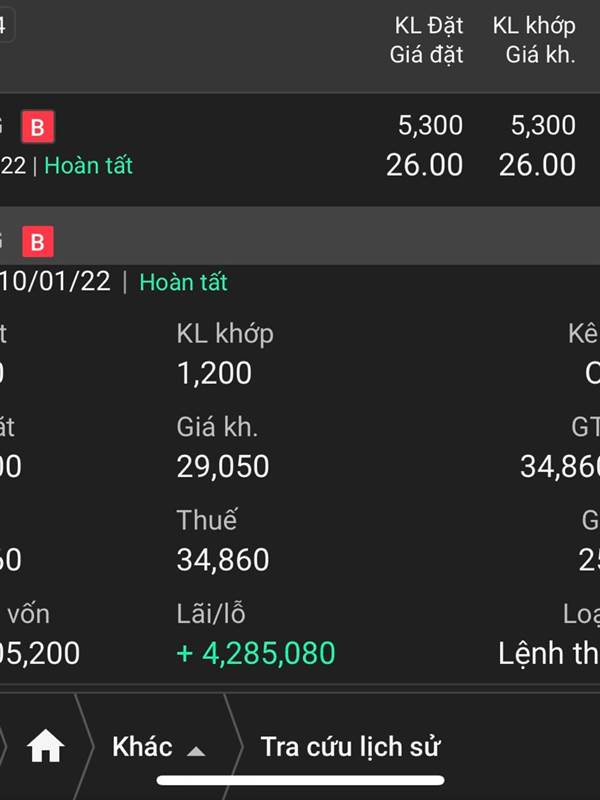Sort by KL khớp column header
600x800 pixels.
[534, 26]
